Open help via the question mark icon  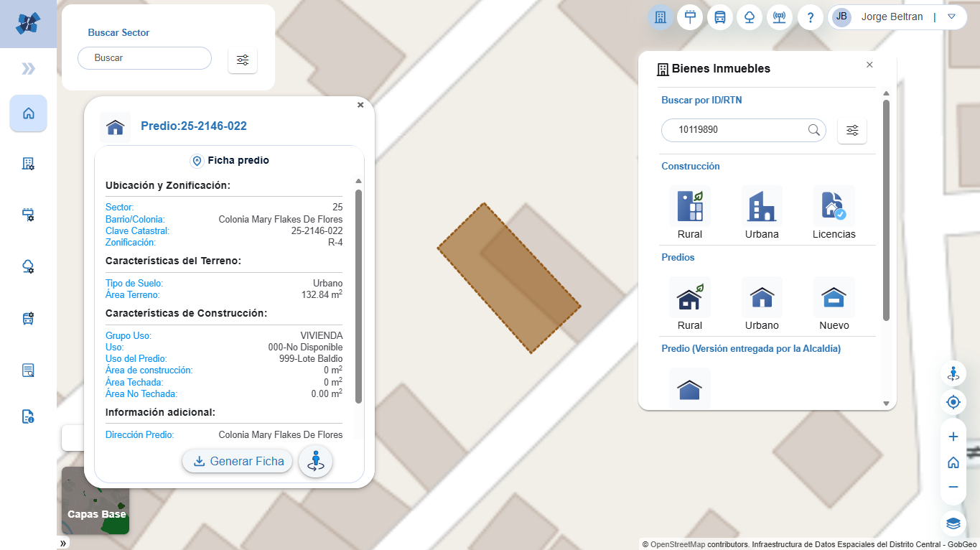(810, 17)
